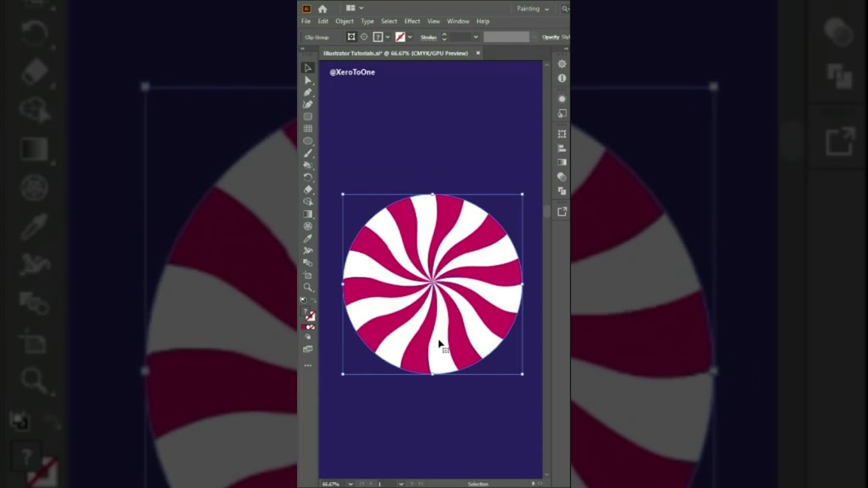Viewport: 868px width, 488px height.
Task: Select the Rectangular Grid tool
Action: (308, 129)
